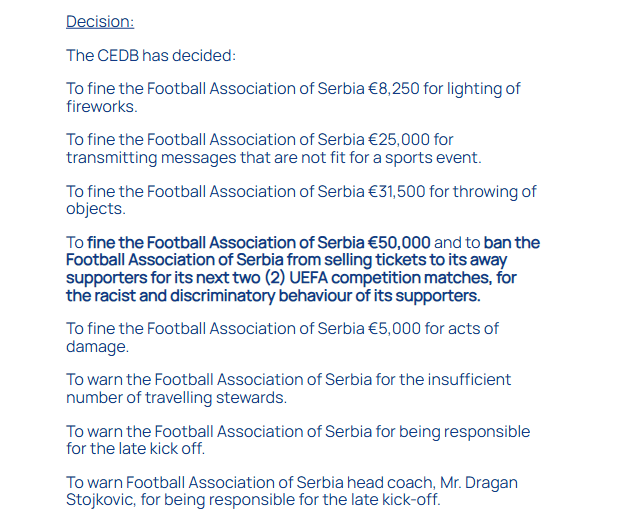
Task: Click the €5,000 fine amount
Action: click(x=394, y=328)
